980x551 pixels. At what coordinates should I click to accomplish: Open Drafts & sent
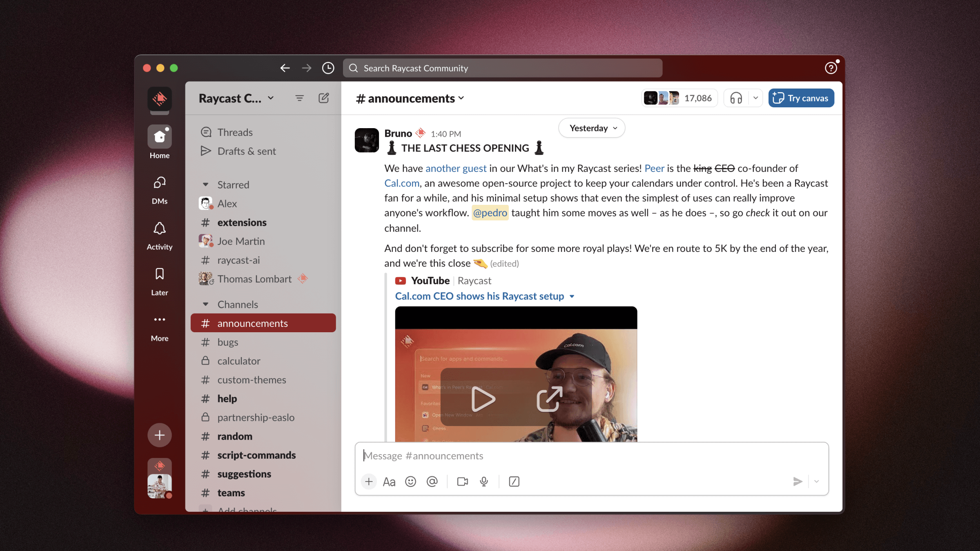coord(263,151)
